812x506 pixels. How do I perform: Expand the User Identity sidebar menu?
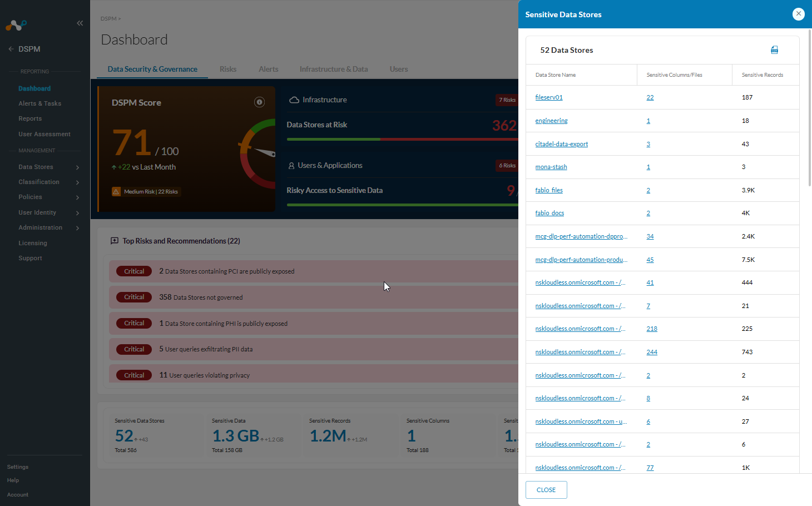coord(77,213)
